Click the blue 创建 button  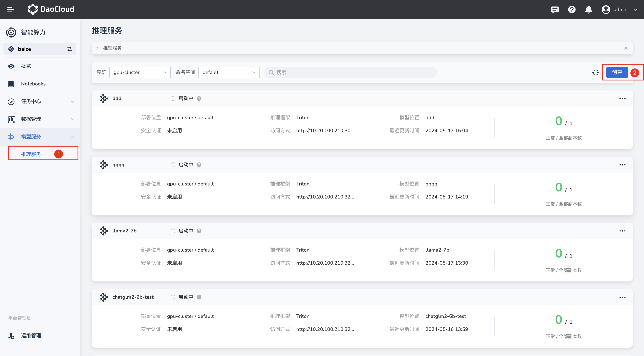click(x=617, y=72)
